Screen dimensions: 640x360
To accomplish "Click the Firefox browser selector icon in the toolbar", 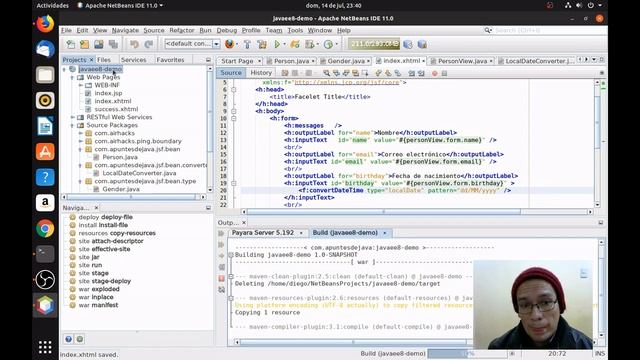I will pos(229,44).
